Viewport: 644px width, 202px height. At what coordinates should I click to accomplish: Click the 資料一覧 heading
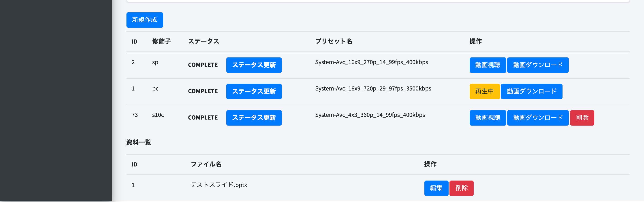[139, 142]
